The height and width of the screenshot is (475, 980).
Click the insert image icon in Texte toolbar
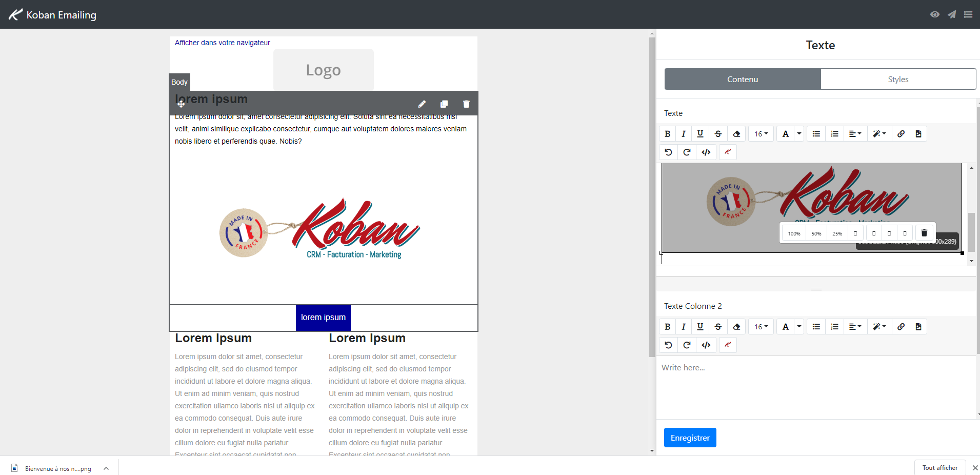tap(918, 134)
